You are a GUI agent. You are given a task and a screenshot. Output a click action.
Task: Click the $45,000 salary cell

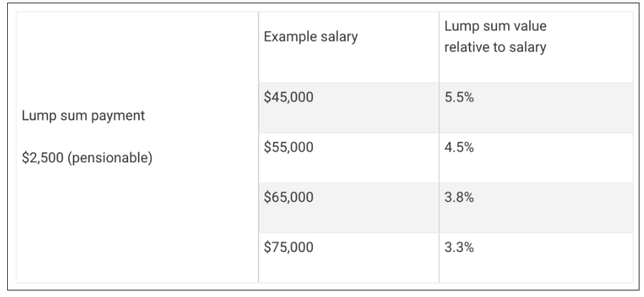pyautogui.click(x=289, y=97)
